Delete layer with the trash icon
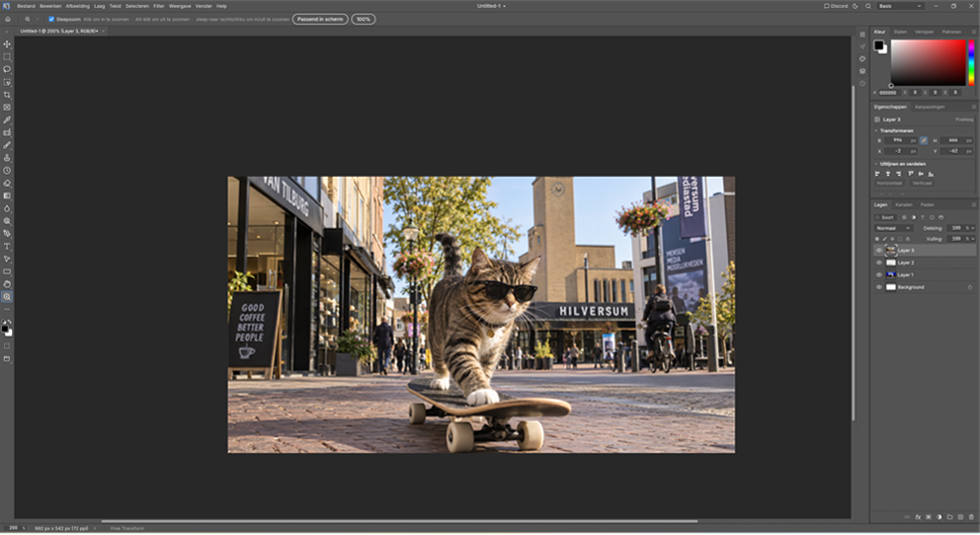Screen dimensions: 980x535 (971, 517)
